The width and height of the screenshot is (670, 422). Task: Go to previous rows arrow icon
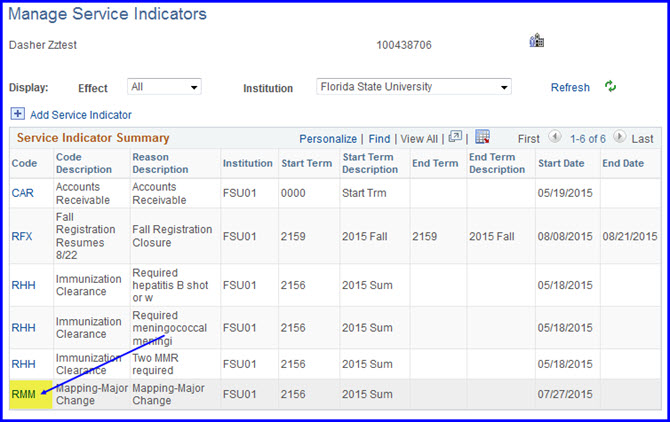coord(555,137)
